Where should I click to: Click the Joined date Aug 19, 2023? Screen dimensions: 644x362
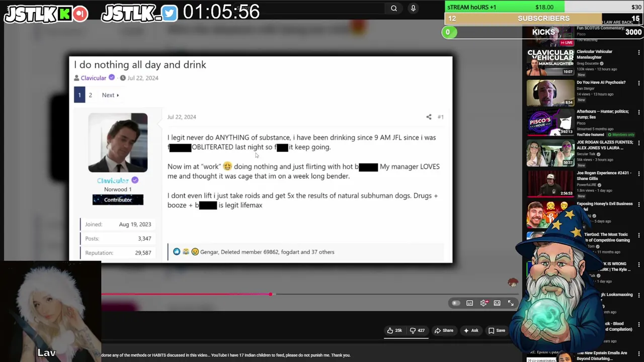point(135,224)
